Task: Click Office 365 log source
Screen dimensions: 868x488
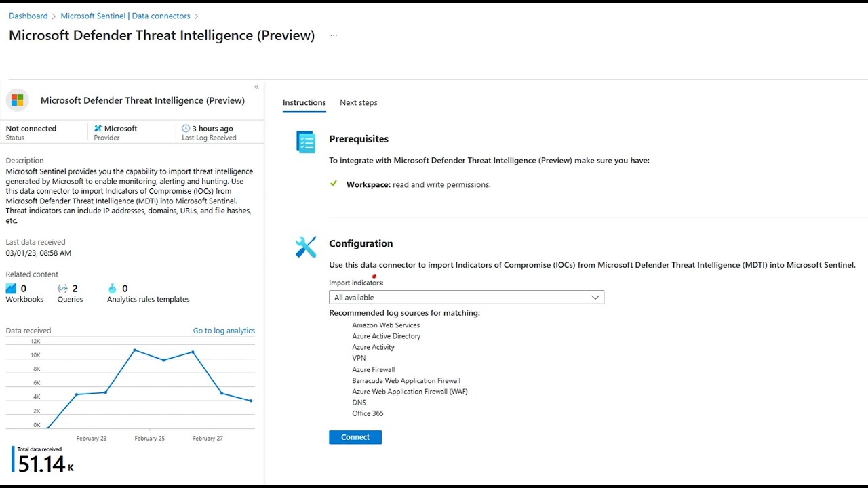Action: pos(368,413)
